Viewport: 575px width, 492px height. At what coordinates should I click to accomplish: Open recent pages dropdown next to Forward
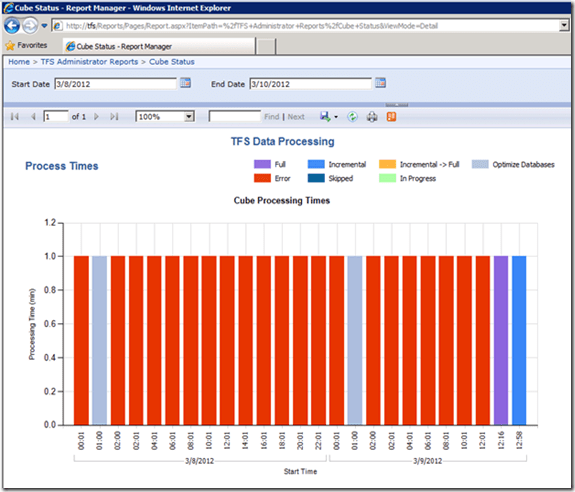point(44,26)
